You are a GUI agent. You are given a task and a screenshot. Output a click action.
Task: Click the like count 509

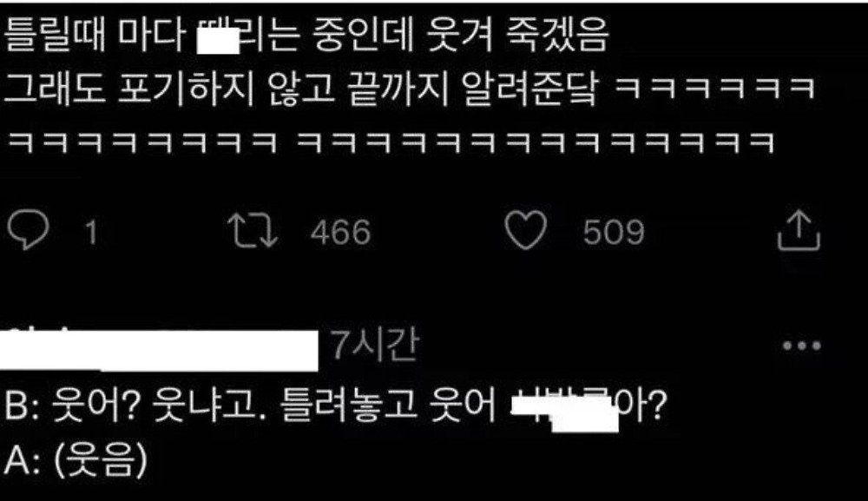(x=614, y=232)
